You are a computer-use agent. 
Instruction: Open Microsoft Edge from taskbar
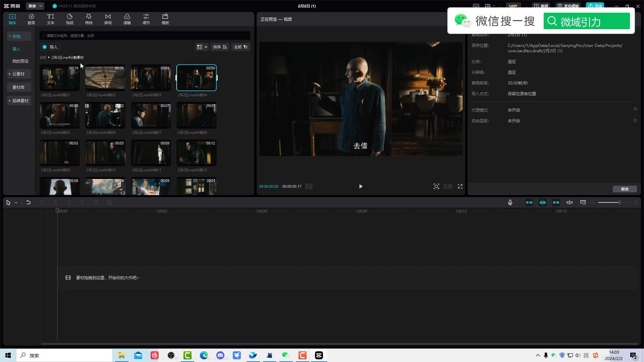(204, 355)
